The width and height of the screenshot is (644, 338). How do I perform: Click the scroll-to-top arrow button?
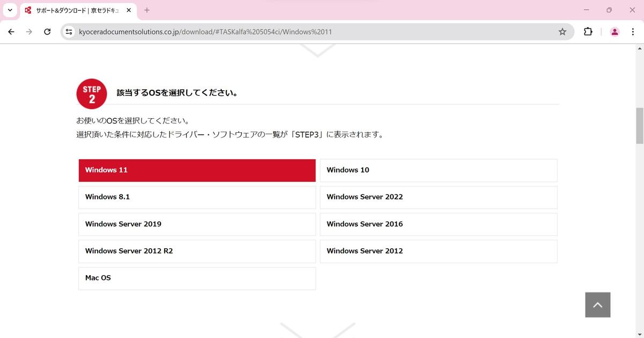(x=597, y=305)
